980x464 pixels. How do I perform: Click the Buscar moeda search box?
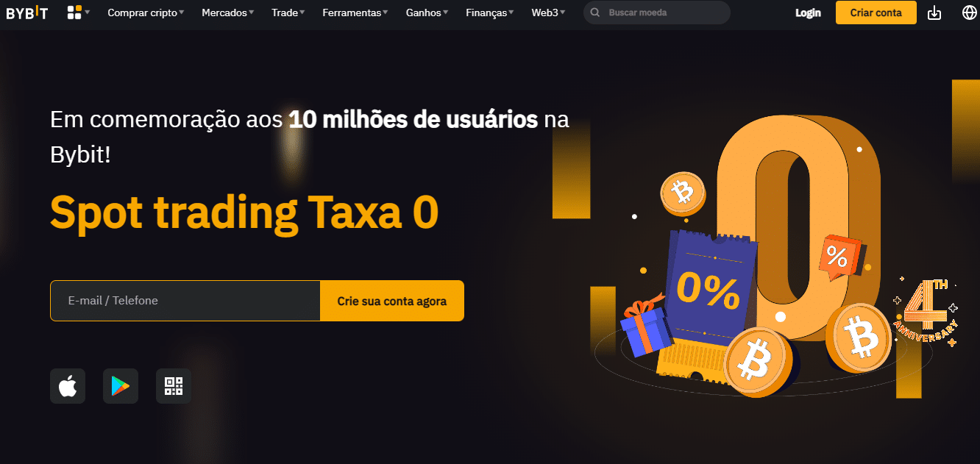(x=657, y=13)
